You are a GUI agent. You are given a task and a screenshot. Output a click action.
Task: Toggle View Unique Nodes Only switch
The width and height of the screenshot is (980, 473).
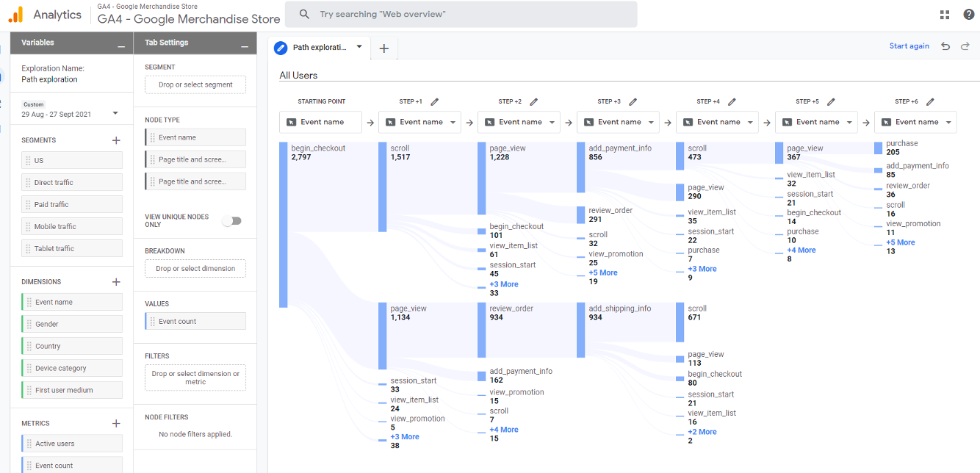pyautogui.click(x=232, y=220)
